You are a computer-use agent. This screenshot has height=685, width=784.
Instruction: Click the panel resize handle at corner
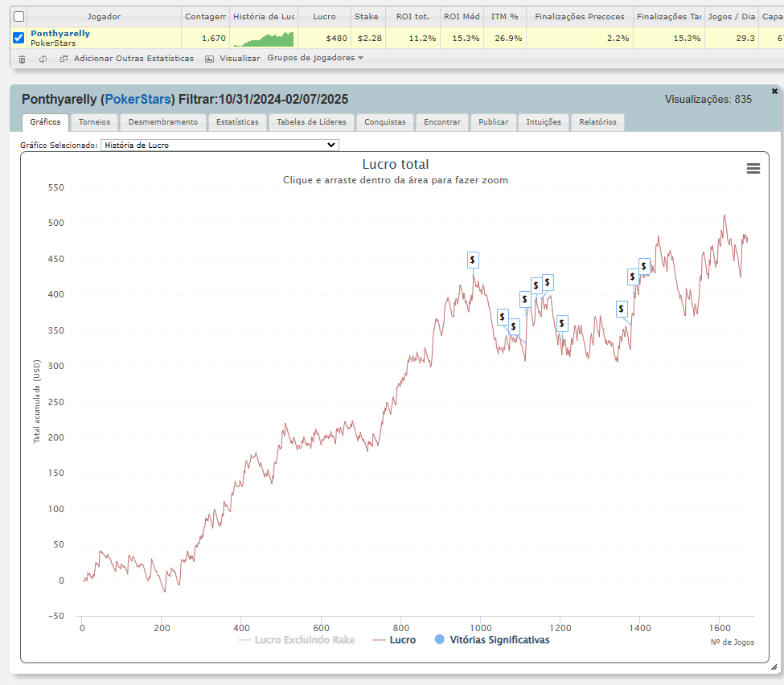pos(774,667)
